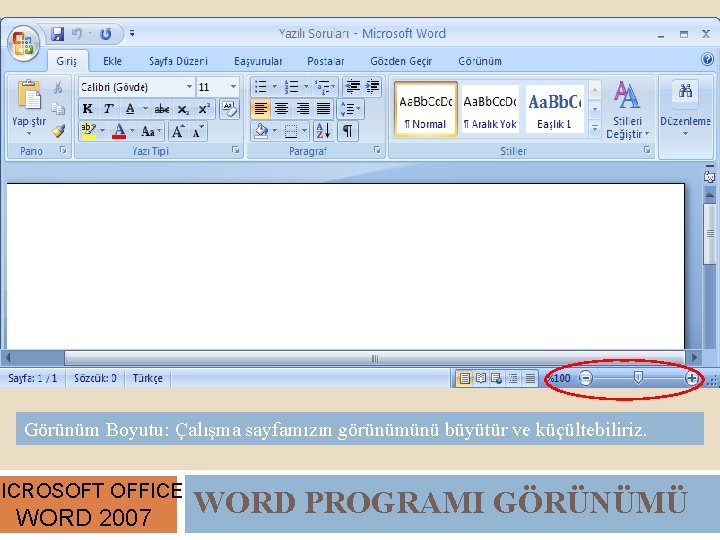This screenshot has width=720, height=540.
Task: Apply subscript formatting
Action: 183,109
